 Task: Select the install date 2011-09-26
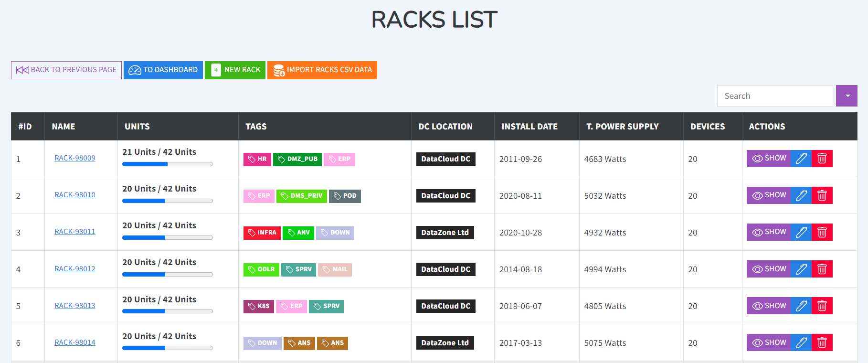520,159
